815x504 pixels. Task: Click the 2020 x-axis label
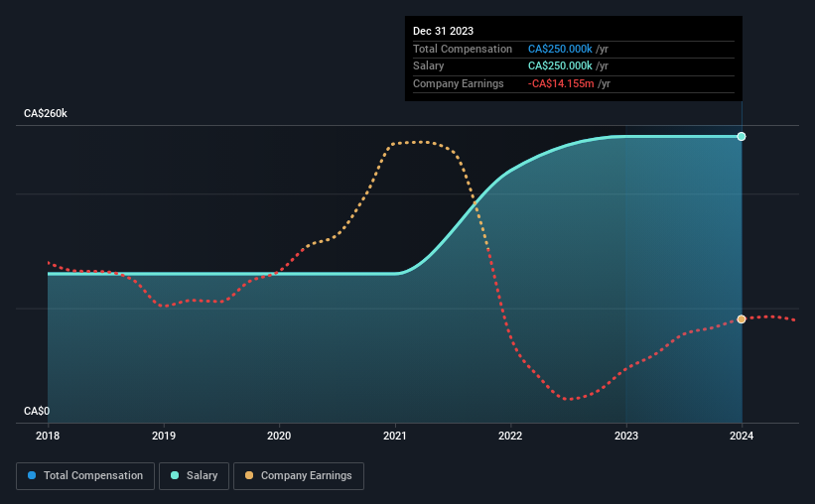coord(279,436)
